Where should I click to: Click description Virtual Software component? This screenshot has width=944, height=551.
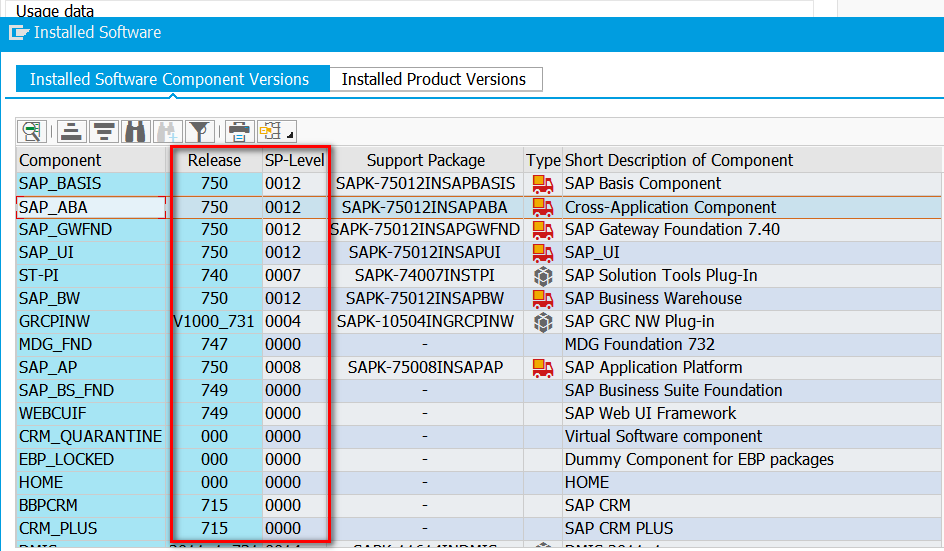point(663,436)
